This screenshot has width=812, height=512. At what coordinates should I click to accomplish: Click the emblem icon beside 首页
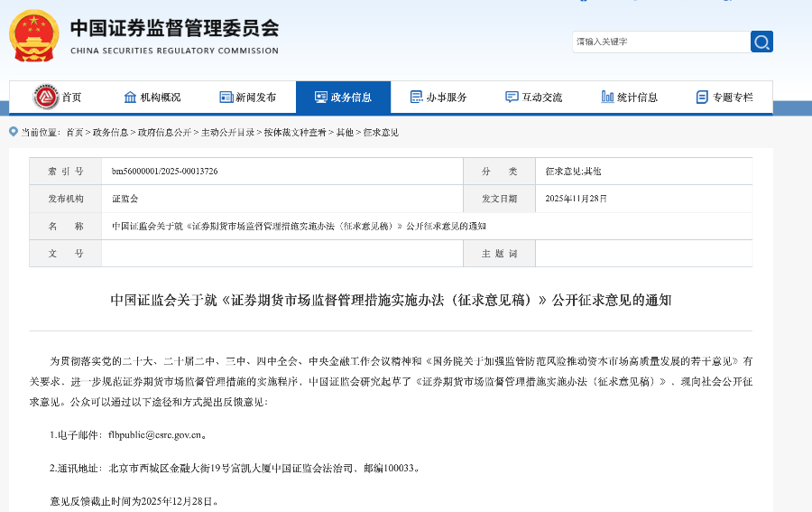pos(46,97)
